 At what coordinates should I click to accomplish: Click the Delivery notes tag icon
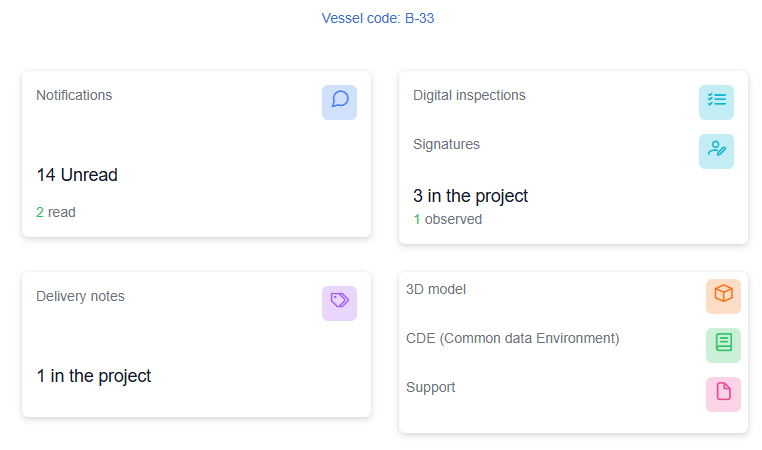click(339, 303)
